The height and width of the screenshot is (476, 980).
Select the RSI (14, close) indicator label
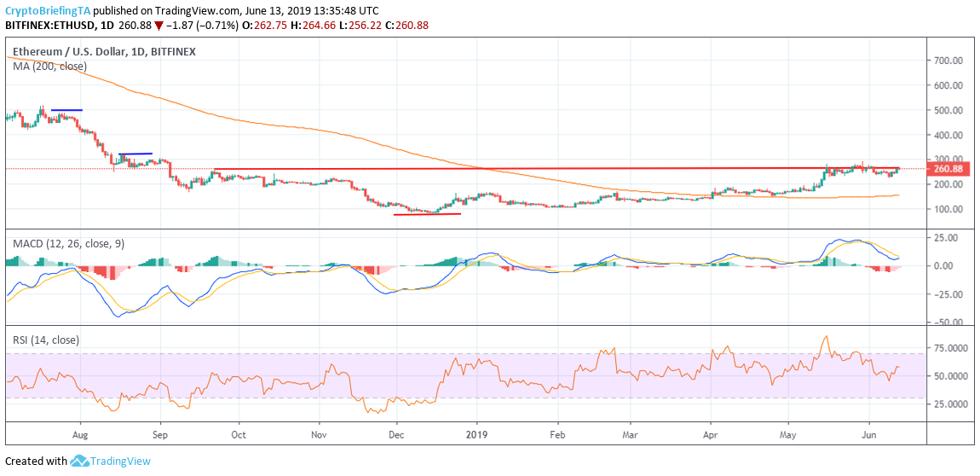(x=46, y=340)
